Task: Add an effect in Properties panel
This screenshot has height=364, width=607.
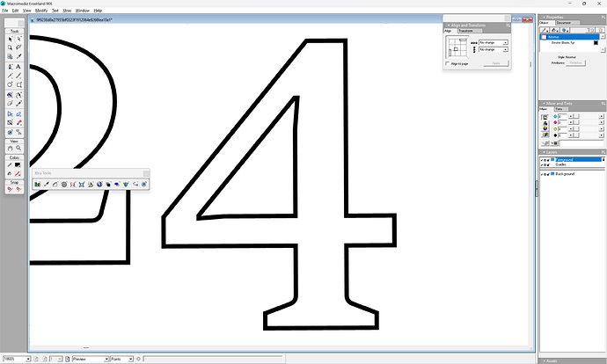Action: 565,30
